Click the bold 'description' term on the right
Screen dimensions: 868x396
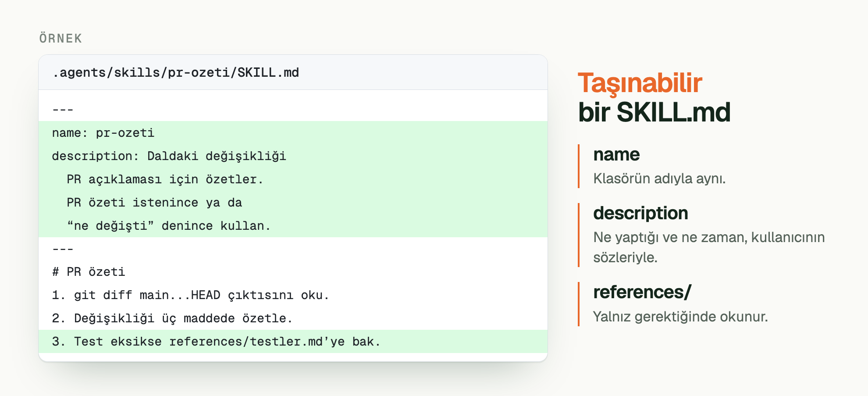coord(640,214)
